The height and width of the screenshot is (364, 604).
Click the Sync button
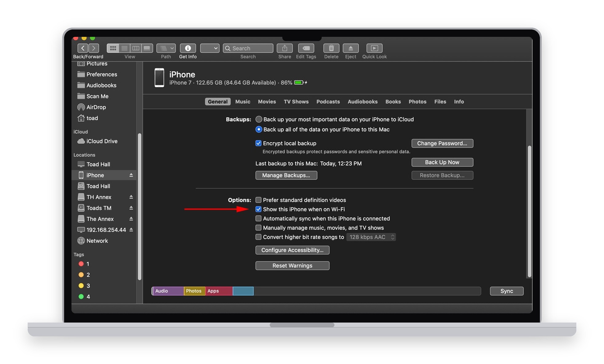(506, 291)
